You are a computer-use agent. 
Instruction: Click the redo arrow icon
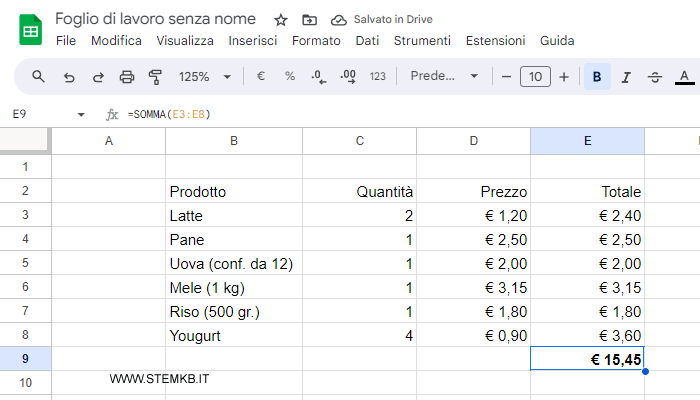coord(98,77)
